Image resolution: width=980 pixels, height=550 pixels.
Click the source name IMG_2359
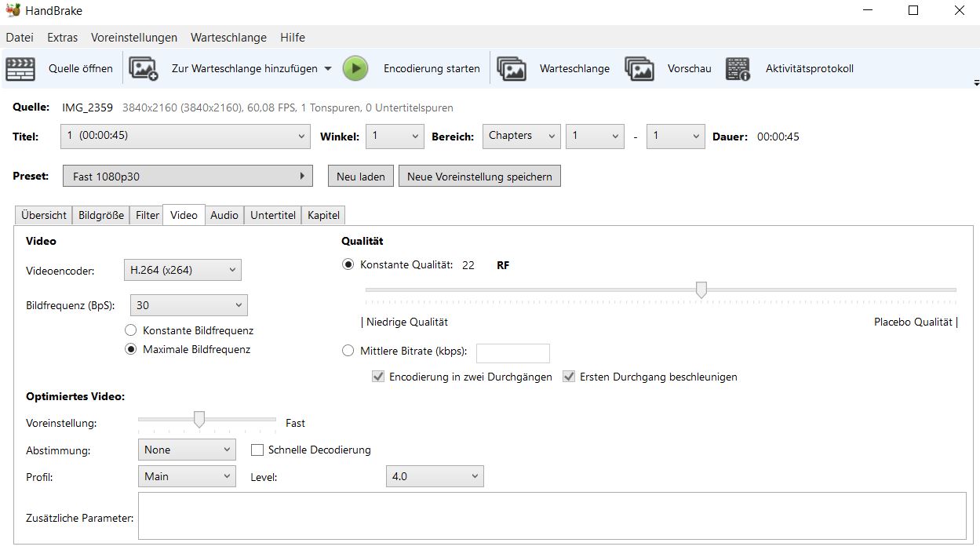point(89,107)
